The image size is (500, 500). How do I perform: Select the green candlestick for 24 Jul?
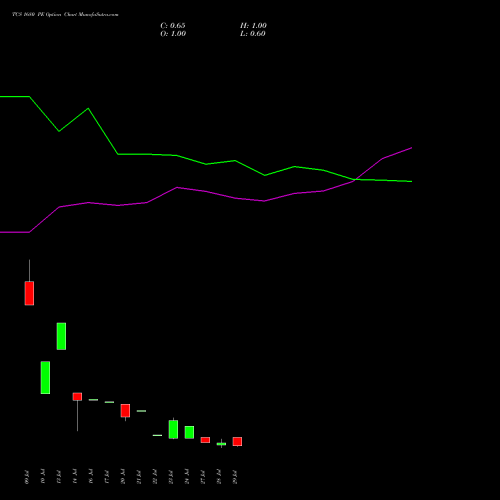(x=189, y=432)
